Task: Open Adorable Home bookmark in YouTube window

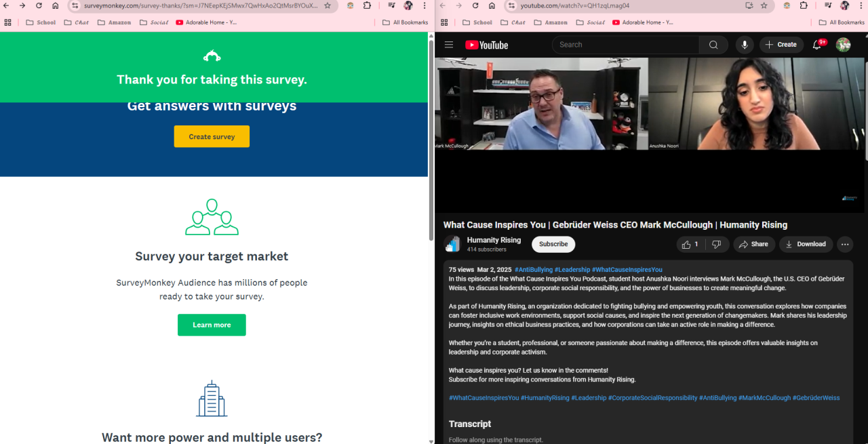Action: [x=643, y=22]
